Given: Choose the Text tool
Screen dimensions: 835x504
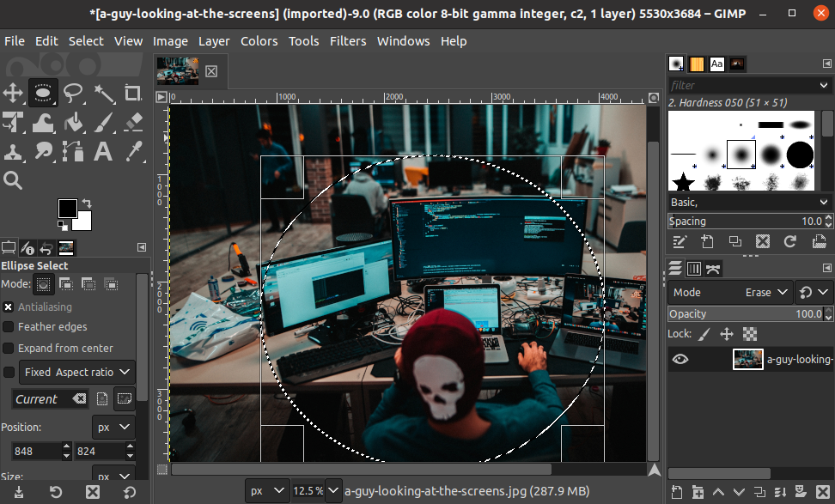Looking at the screenshot, I should pyautogui.click(x=103, y=152).
